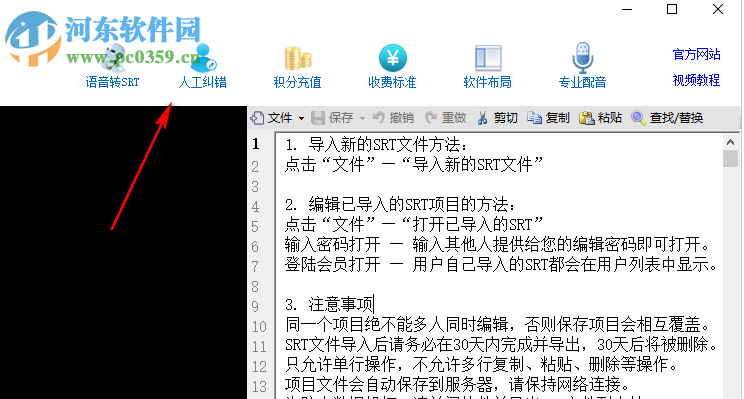Click the line '点击"文件"—"导入新的SRT文件"'

pyautogui.click(x=414, y=164)
